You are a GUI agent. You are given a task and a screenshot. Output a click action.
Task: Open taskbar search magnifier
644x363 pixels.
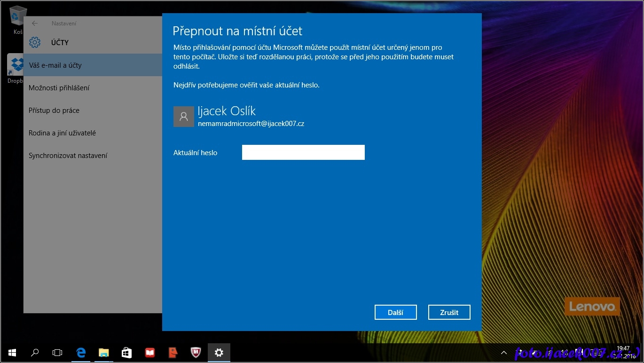click(x=35, y=352)
